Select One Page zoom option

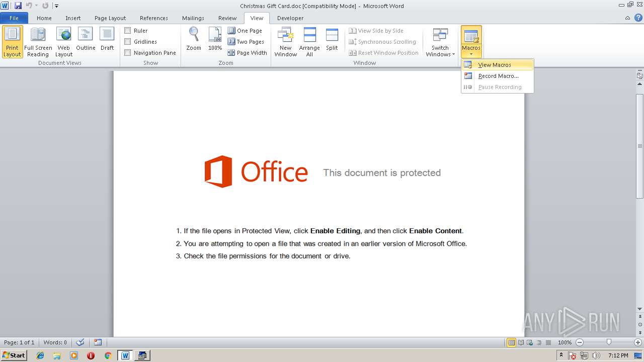pos(245,31)
